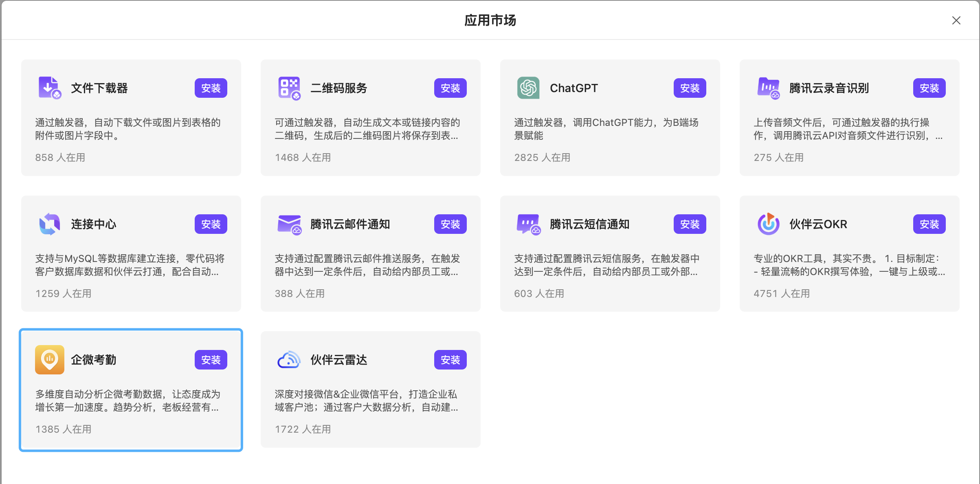Close the 应用市场 dialog
The height and width of the screenshot is (484, 980).
coord(956,20)
